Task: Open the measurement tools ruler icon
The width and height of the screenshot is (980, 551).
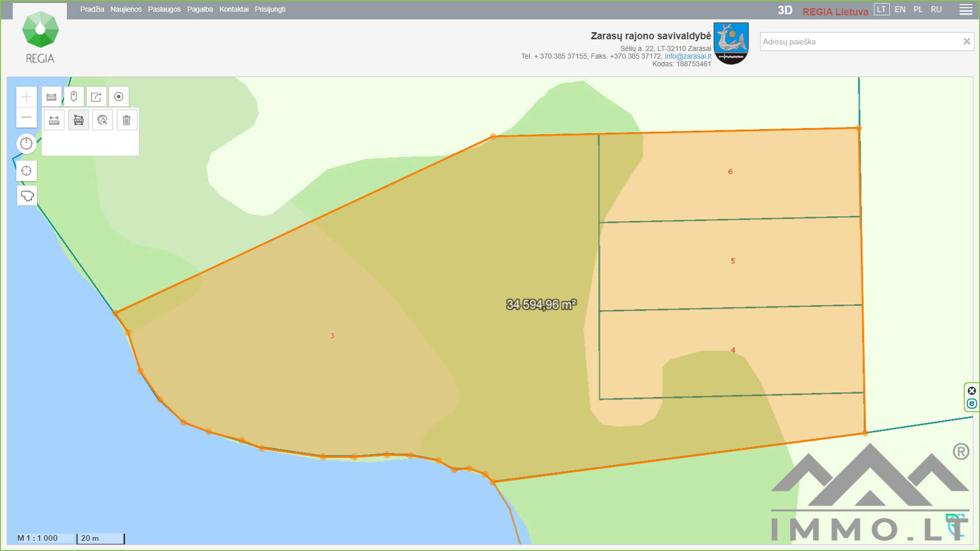Action: tap(52, 97)
